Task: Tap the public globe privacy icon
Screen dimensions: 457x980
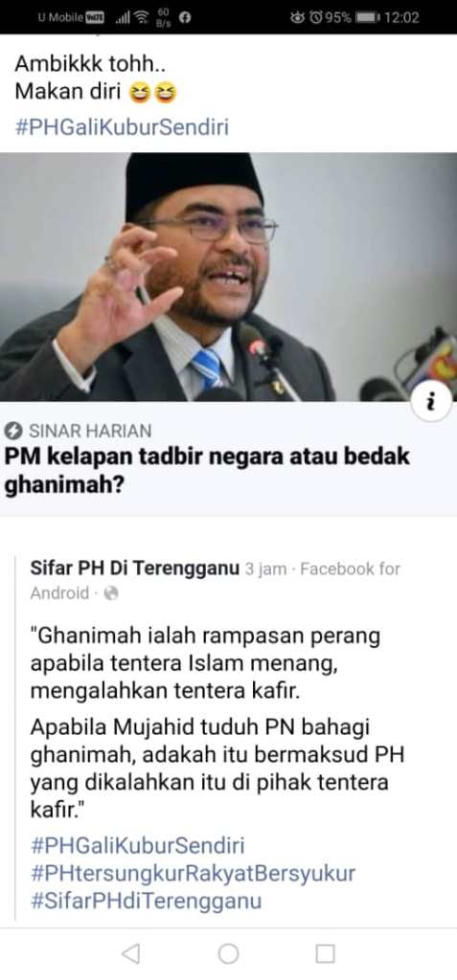Action: [111, 593]
